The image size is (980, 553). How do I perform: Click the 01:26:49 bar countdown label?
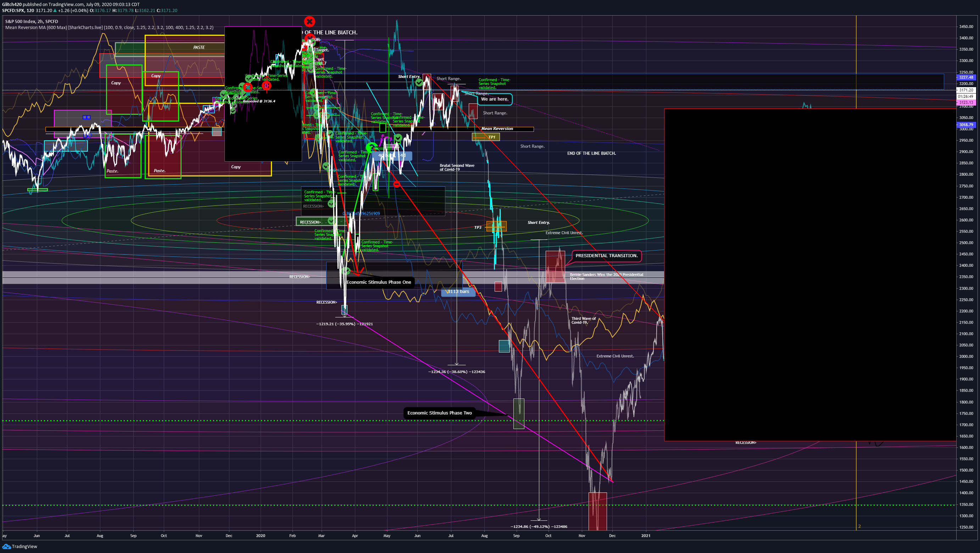[966, 97]
